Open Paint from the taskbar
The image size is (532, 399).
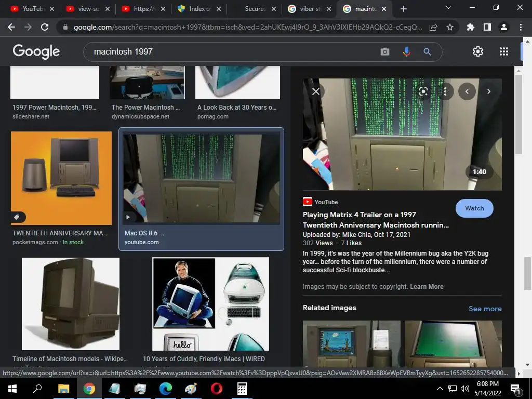pos(191,389)
